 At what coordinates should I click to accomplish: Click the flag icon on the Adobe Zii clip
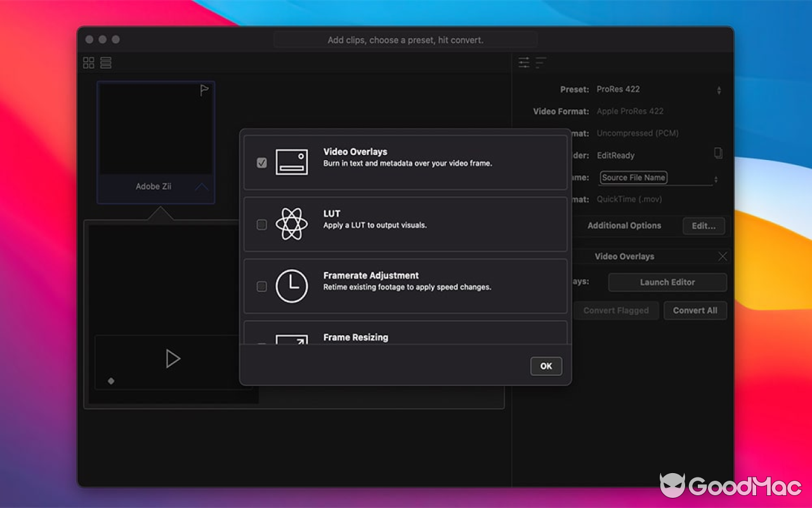[204, 91]
